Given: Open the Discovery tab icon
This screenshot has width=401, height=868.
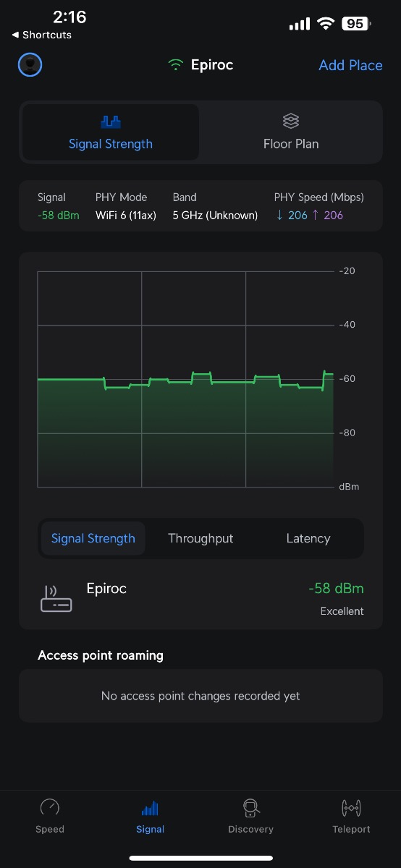Looking at the screenshot, I should tap(250, 807).
